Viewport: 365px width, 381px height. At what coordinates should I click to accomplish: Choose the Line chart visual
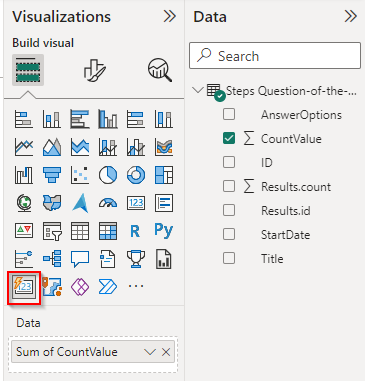24,147
